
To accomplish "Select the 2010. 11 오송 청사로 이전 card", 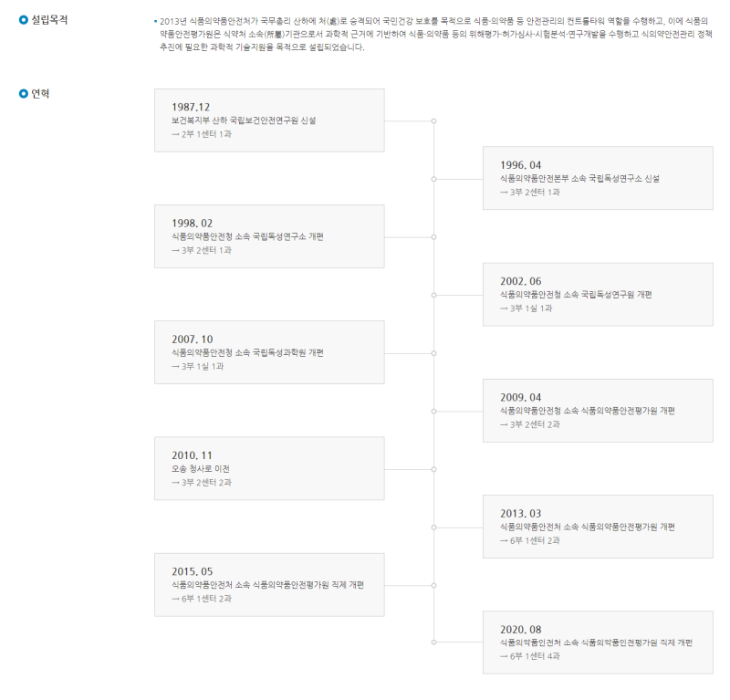I will pyautogui.click(x=269, y=468).
